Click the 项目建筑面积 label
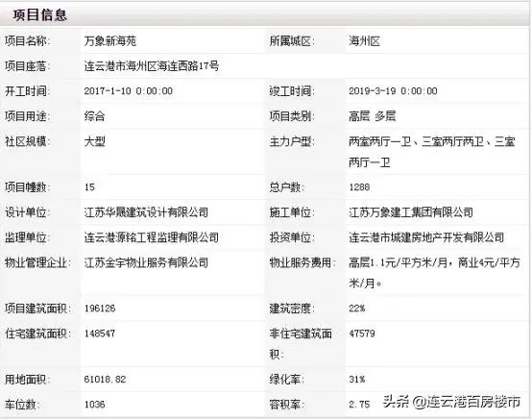This screenshot has width=532, height=420. [x=37, y=309]
